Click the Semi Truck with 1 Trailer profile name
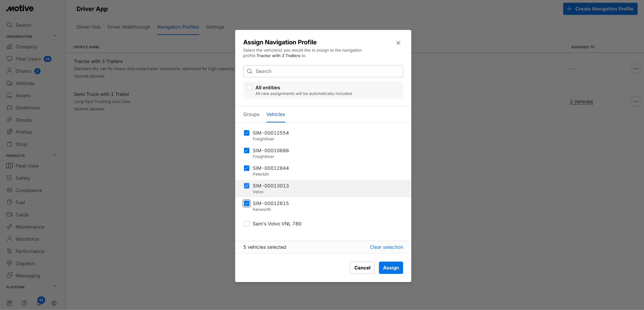Image resolution: width=644 pixels, height=310 pixels. tap(102, 94)
